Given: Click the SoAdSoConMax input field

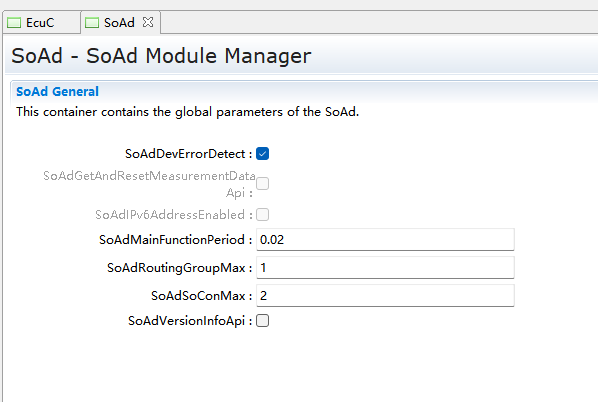Looking at the screenshot, I should click(385, 295).
